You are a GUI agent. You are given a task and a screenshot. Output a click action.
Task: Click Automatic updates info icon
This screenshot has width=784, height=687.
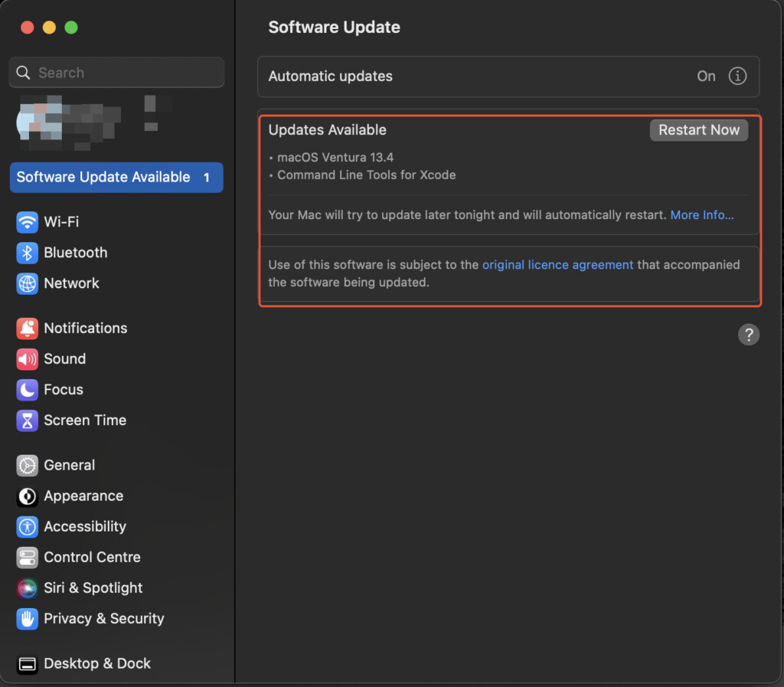(737, 76)
